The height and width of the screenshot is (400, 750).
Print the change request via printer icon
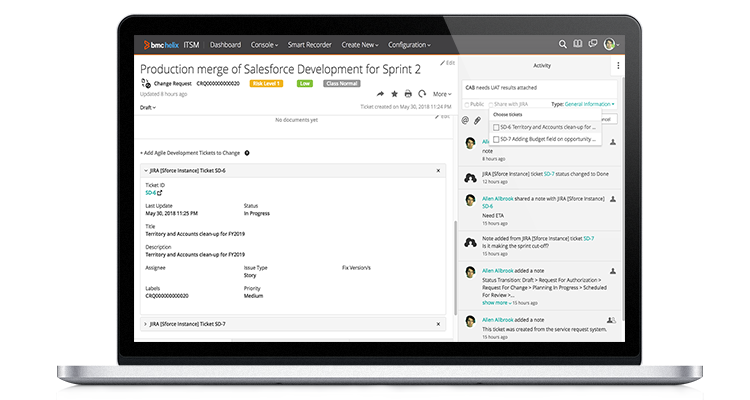click(x=408, y=93)
